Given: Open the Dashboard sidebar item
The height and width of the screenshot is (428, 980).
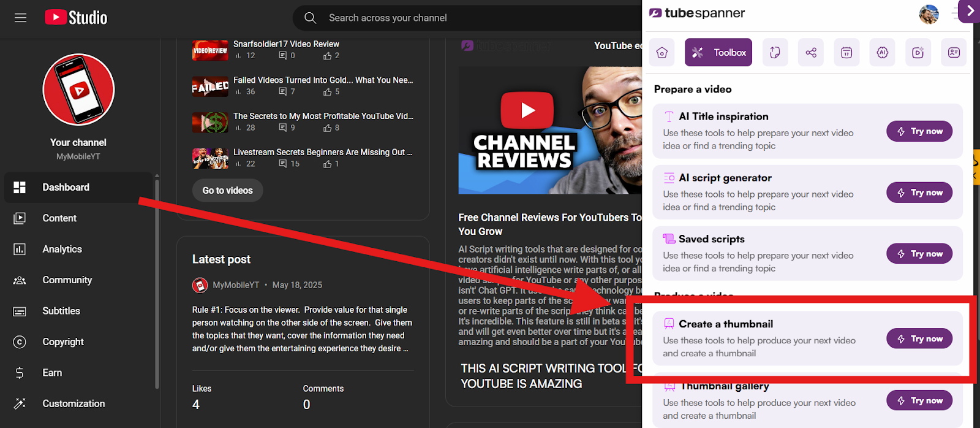Looking at the screenshot, I should [78, 187].
